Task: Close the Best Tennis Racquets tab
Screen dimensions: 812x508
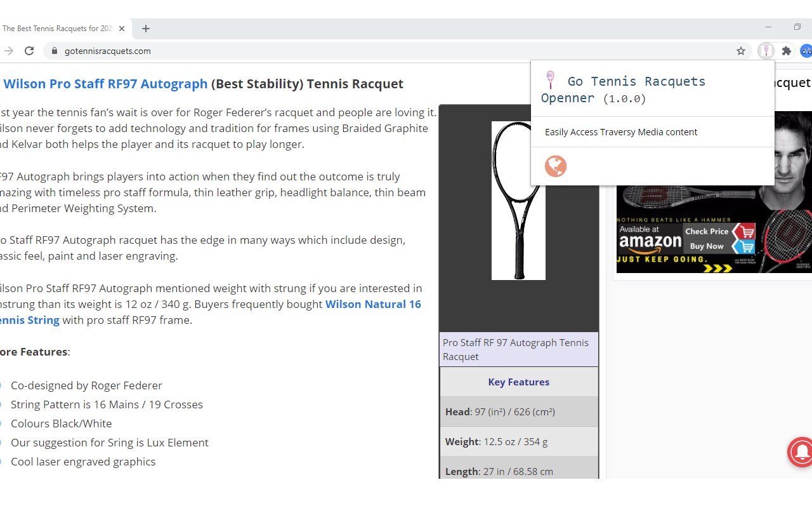Action: point(122,29)
